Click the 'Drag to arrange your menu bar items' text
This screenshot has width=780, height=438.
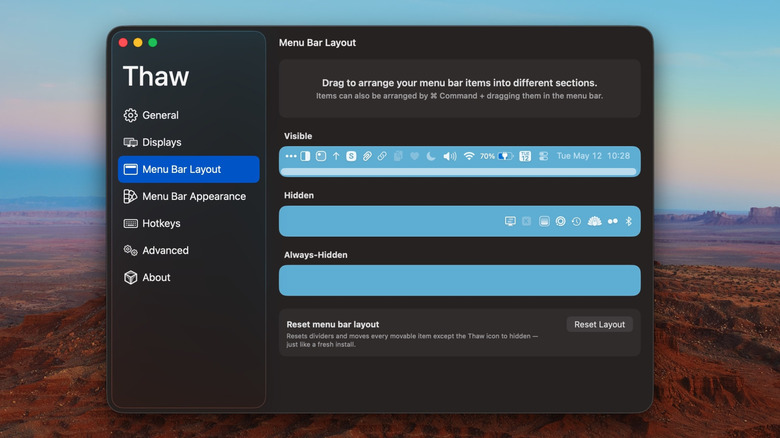click(459, 83)
